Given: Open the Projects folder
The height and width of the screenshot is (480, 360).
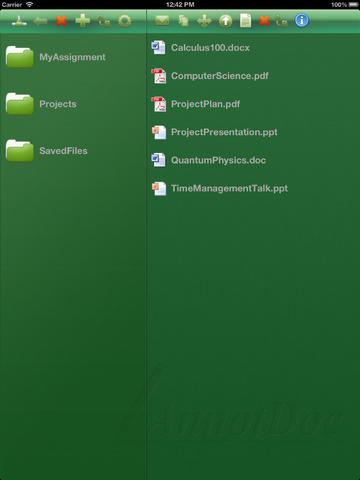Looking at the screenshot, I should pos(73,104).
